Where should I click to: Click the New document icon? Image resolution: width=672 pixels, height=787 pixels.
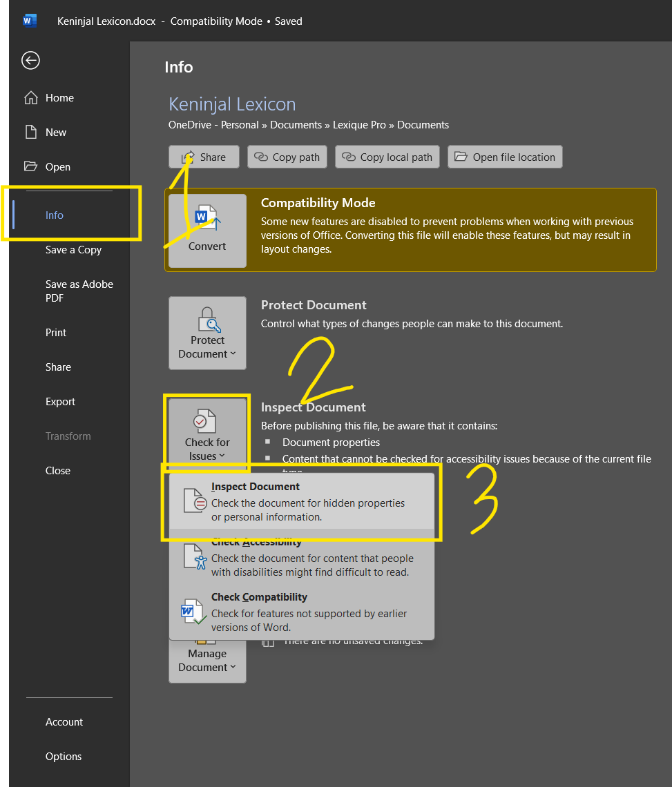(30, 133)
